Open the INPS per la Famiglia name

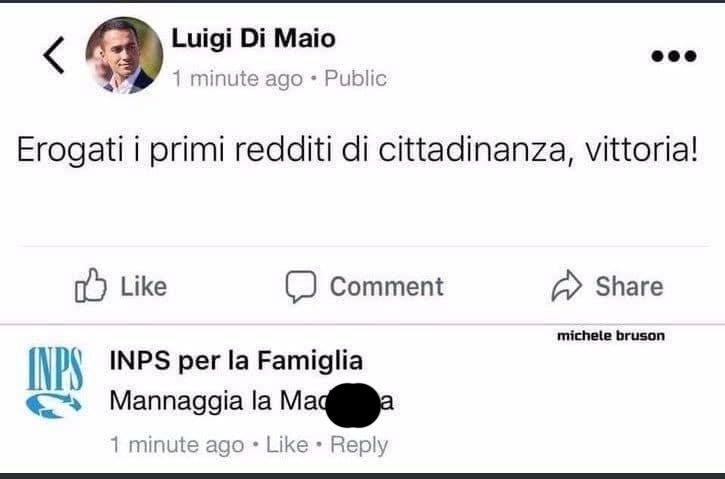235,360
